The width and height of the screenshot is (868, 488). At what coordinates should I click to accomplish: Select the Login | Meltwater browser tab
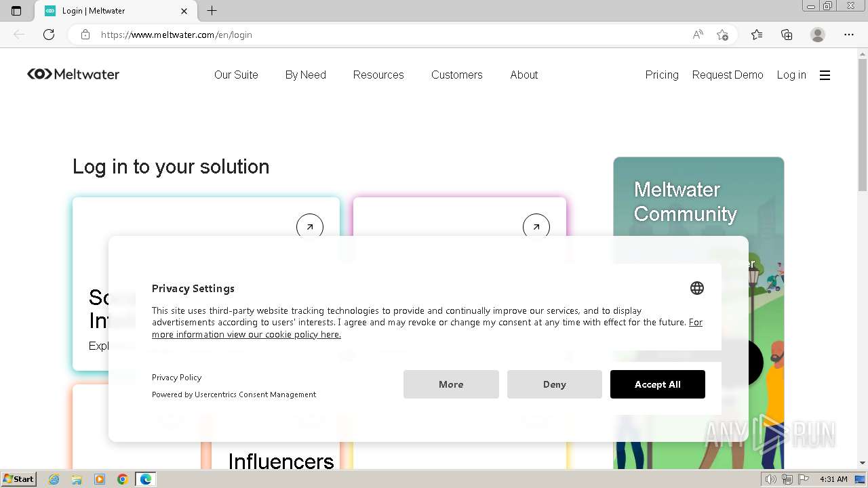pyautogui.click(x=117, y=11)
